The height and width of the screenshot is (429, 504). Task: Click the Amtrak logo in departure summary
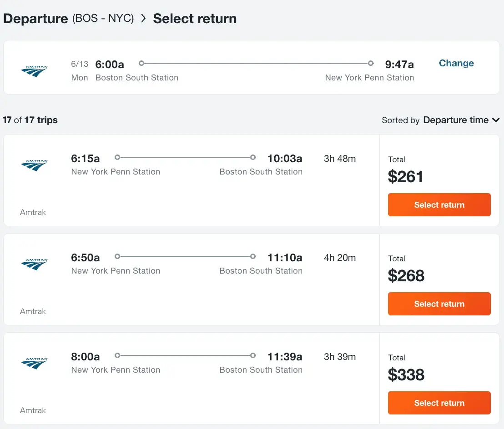click(35, 71)
